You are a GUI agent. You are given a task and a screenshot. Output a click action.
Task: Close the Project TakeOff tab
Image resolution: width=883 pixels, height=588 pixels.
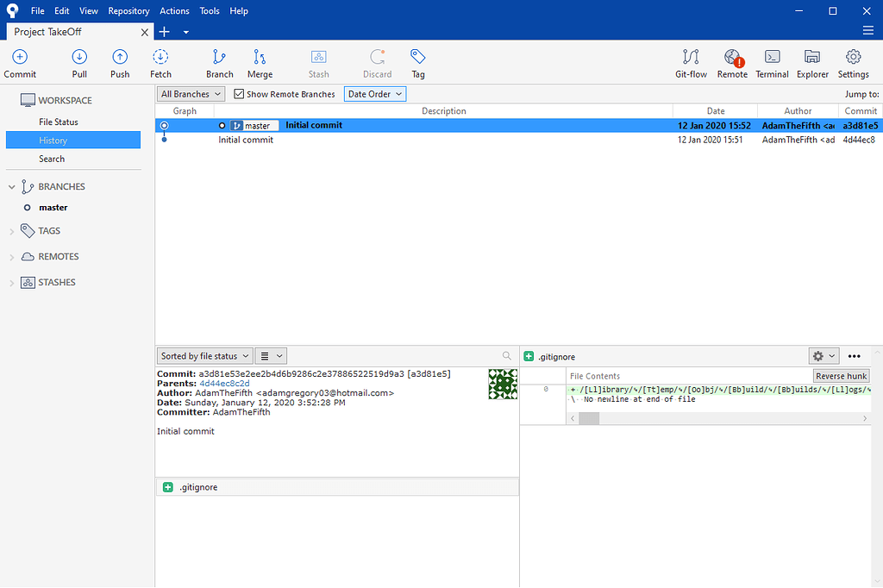click(145, 32)
